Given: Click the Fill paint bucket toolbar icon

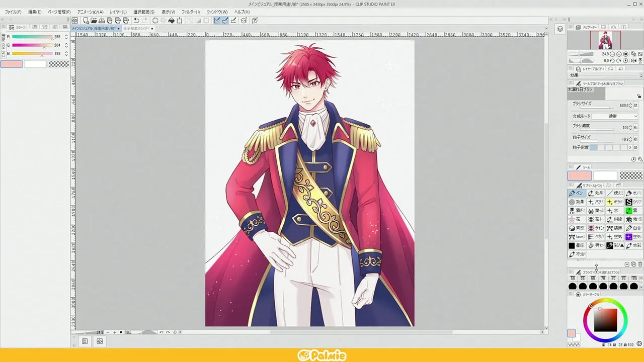Looking at the screenshot, I should click(172, 21).
